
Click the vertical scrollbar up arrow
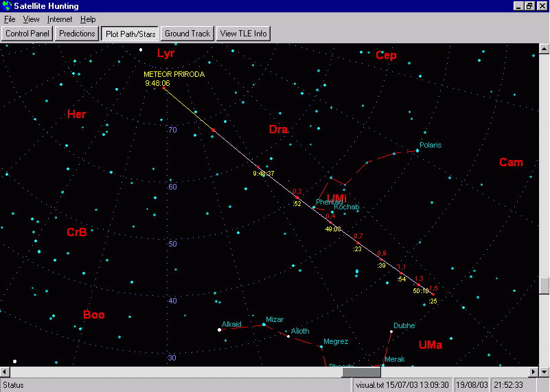[x=544, y=48]
